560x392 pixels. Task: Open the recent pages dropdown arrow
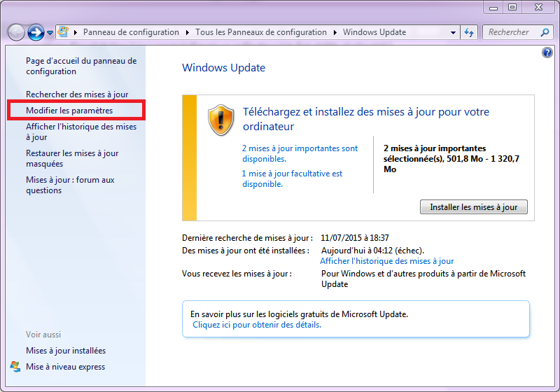click(50, 33)
